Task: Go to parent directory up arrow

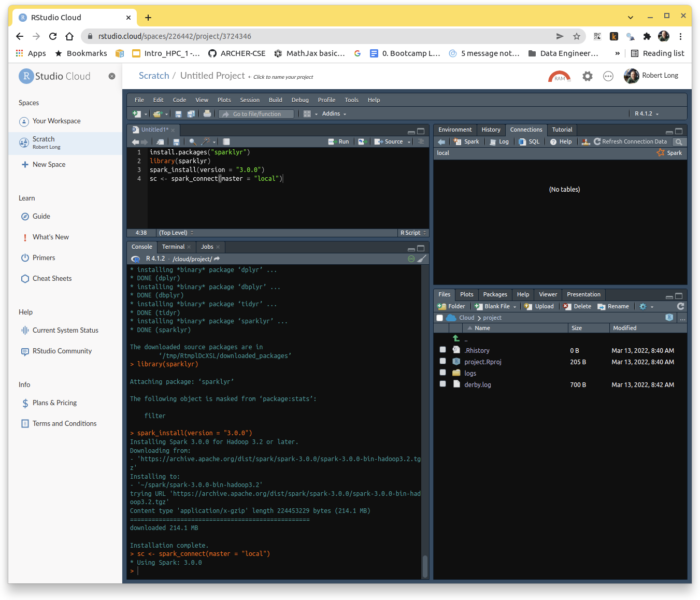Action: (x=456, y=339)
